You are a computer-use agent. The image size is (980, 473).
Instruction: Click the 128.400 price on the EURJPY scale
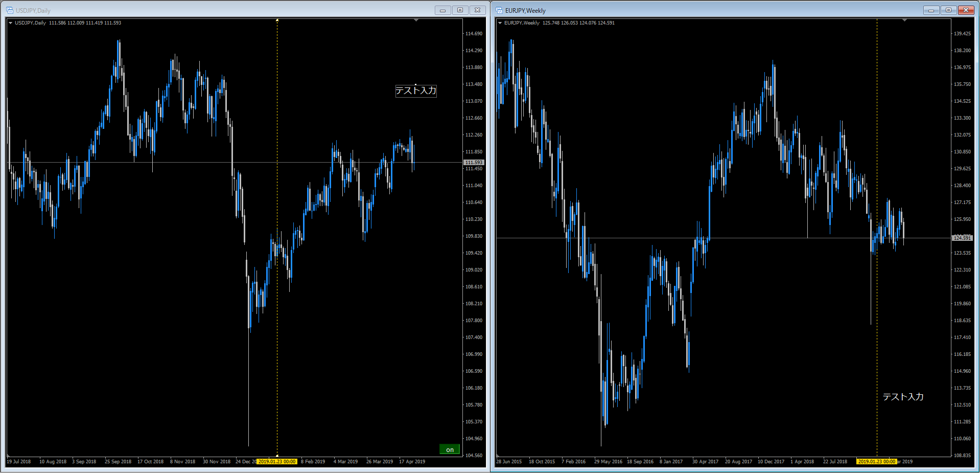962,186
